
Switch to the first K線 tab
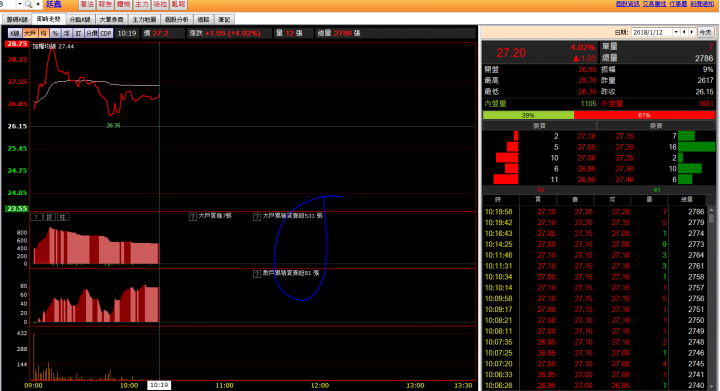pos(17,19)
